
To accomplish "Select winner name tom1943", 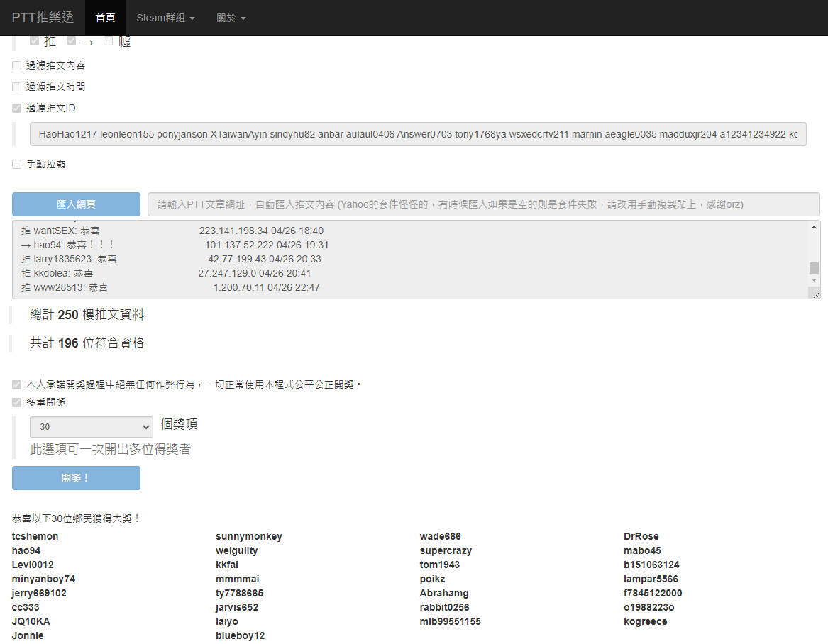I will coord(440,565).
